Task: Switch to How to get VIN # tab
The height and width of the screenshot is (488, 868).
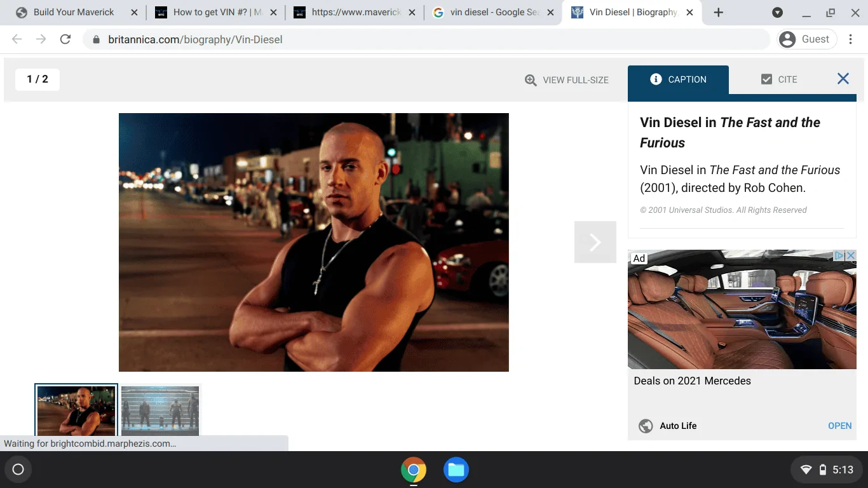Action: (x=217, y=13)
